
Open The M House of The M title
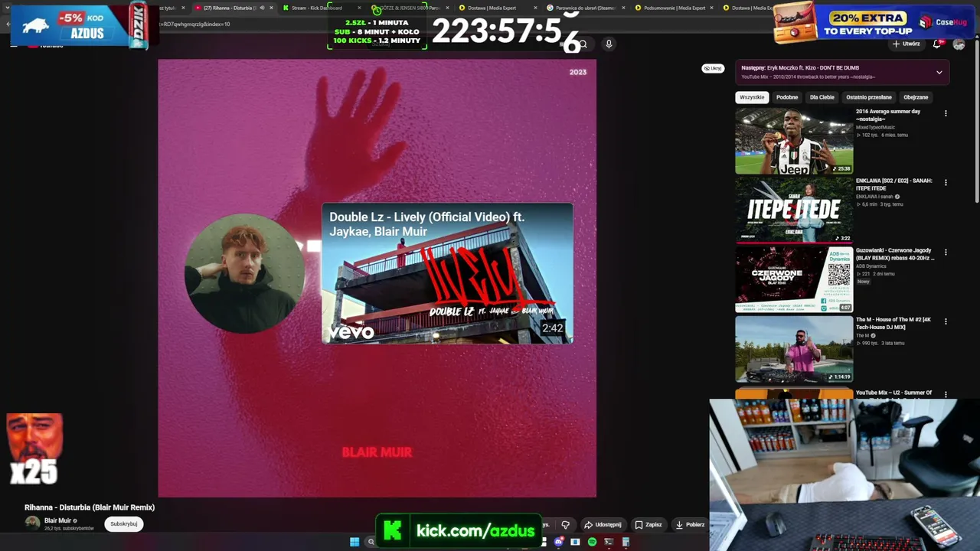[x=893, y=323]
